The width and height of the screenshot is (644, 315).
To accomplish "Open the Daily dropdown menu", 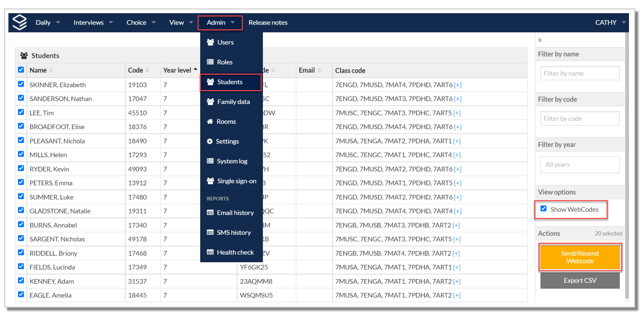I will 48,22.
